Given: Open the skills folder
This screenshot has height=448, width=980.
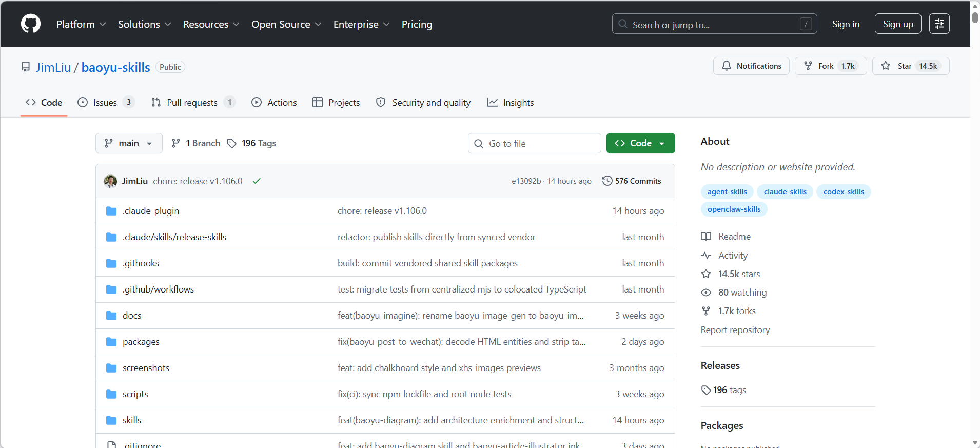Looking at the screenshot, I should tap(132, 420).
